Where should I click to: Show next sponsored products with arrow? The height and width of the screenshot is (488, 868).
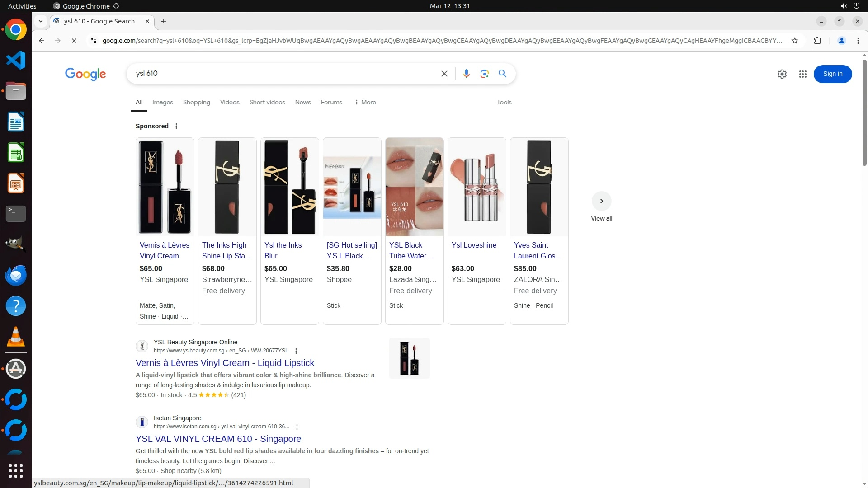point(601,201)
